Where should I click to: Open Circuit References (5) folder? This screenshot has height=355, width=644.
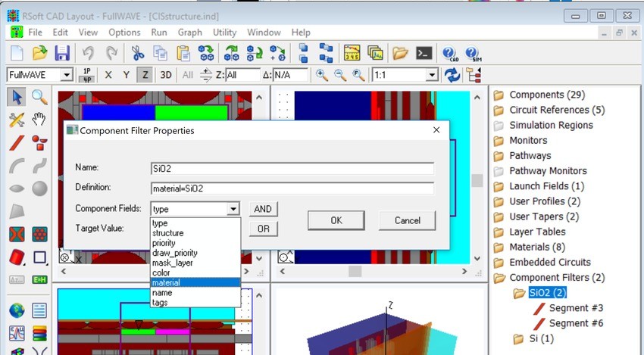pos(557,110)
